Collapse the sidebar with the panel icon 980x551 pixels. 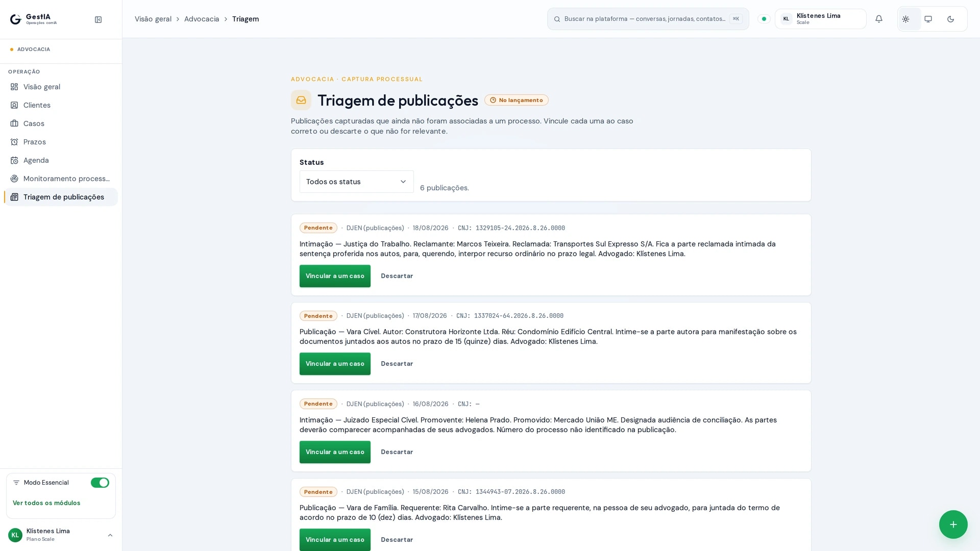98,19
